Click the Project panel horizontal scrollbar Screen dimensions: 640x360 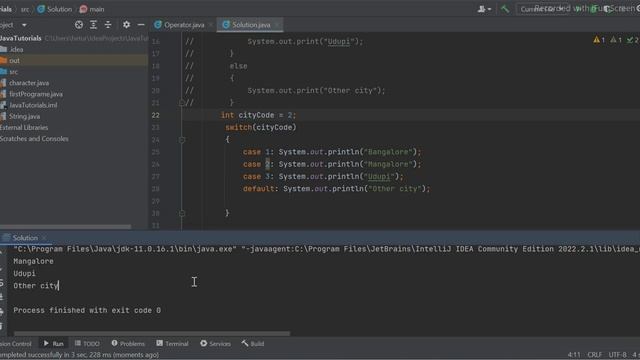coord(65,227)
